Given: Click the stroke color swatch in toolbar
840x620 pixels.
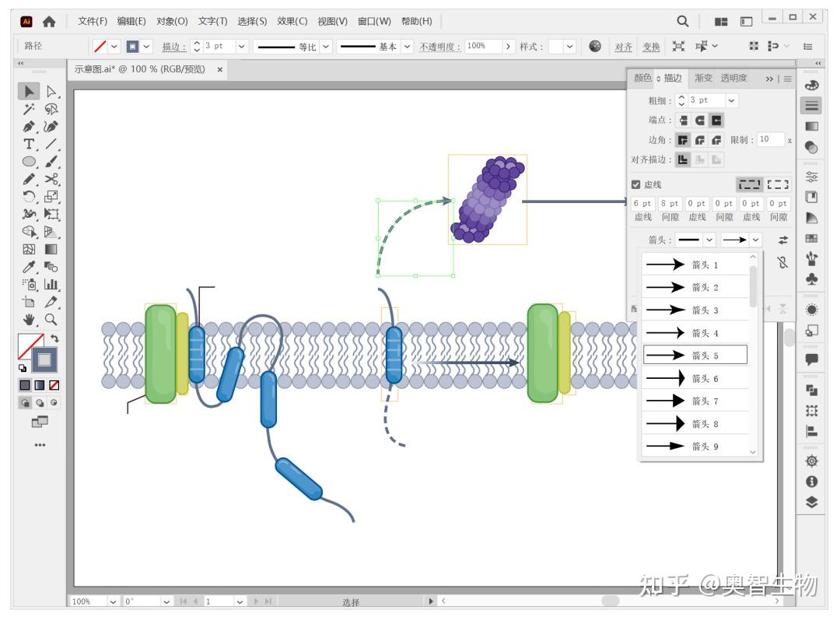Looking at the screenshot, I should click(x=44, y=360).
